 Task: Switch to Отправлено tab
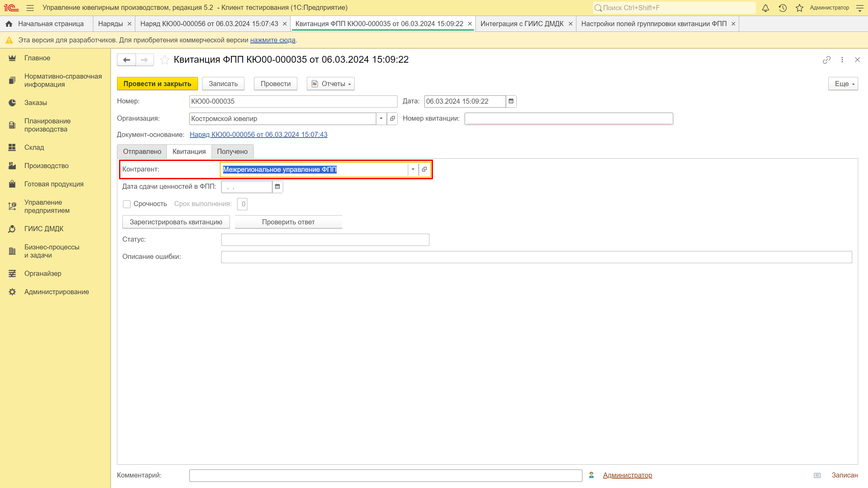click(142, 151)
